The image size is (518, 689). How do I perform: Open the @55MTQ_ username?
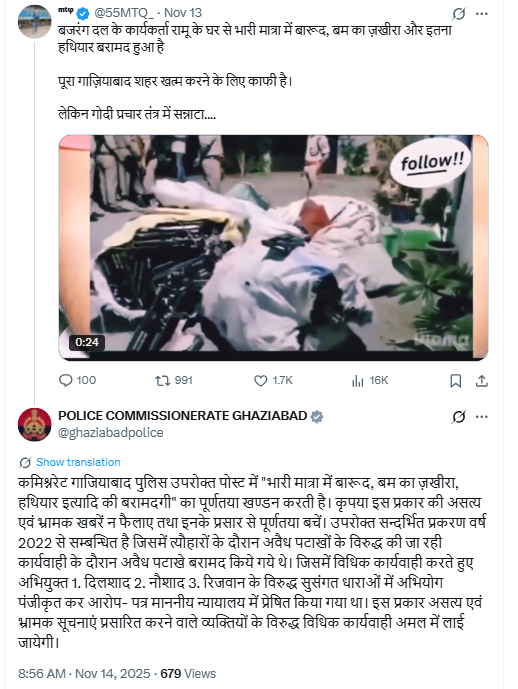[x=124, y=13]
